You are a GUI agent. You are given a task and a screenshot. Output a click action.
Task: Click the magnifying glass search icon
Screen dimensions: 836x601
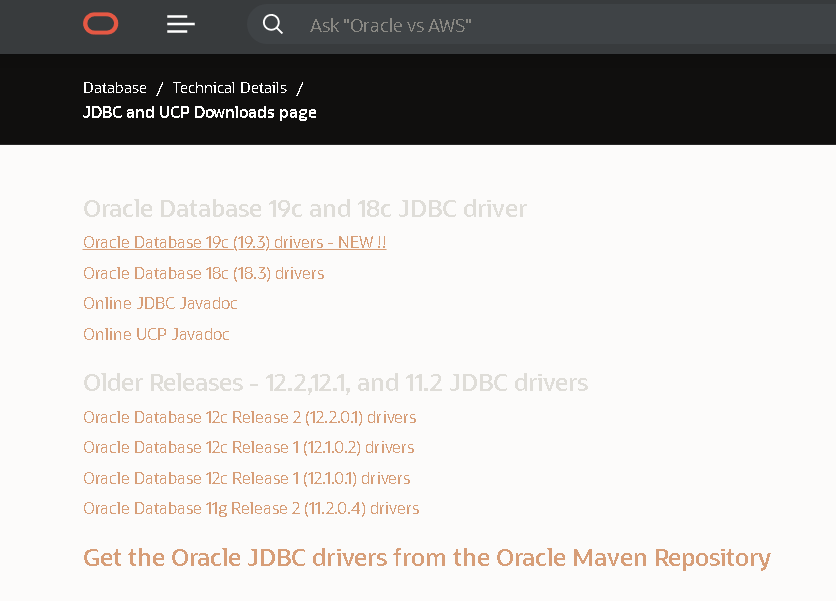pyautogui.click(x=273, y=24)
